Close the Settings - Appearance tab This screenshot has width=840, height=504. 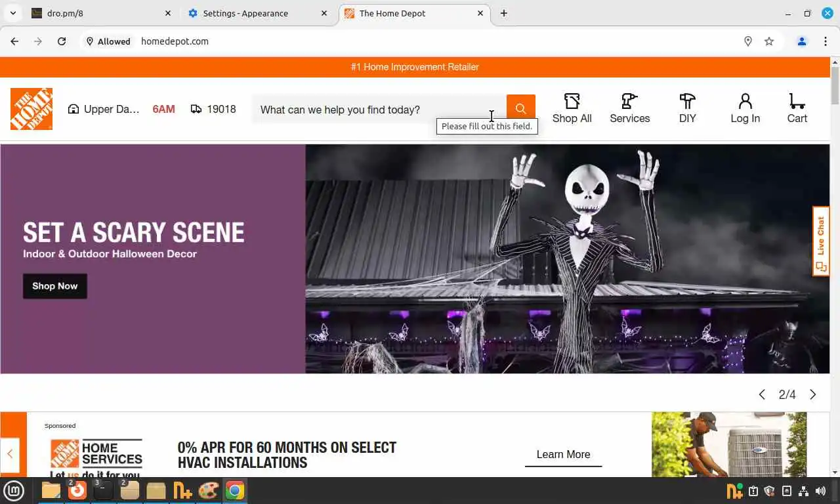[x=324, y=13]
